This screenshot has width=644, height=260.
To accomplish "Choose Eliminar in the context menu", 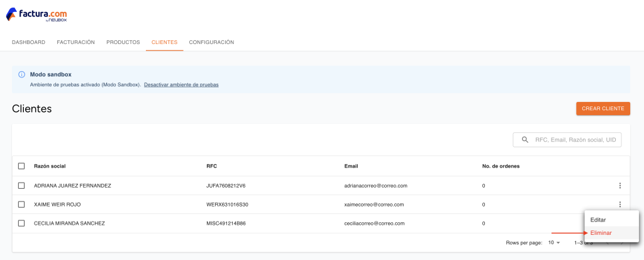I will point(611,233).
